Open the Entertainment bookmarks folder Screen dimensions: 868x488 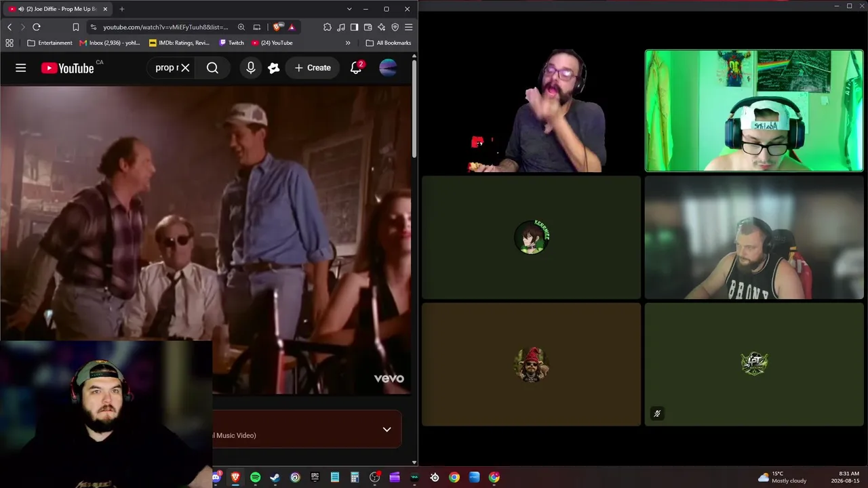[x=50, y=43]
